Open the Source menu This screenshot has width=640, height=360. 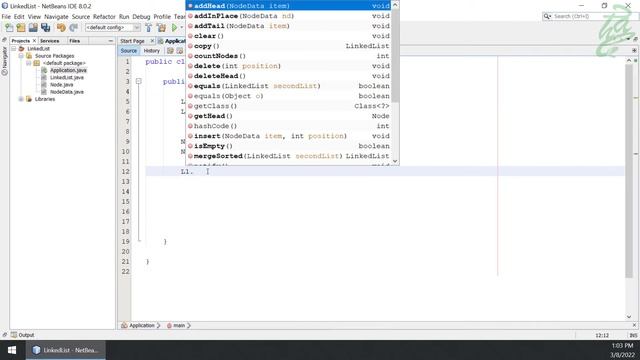click(81, 17)
